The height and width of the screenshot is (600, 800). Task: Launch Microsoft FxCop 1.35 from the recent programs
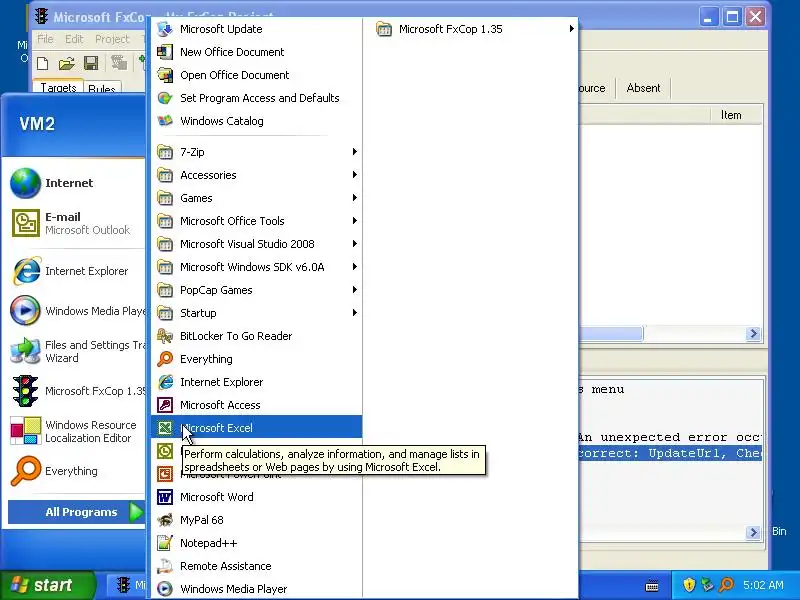click(x=76, y=391)
